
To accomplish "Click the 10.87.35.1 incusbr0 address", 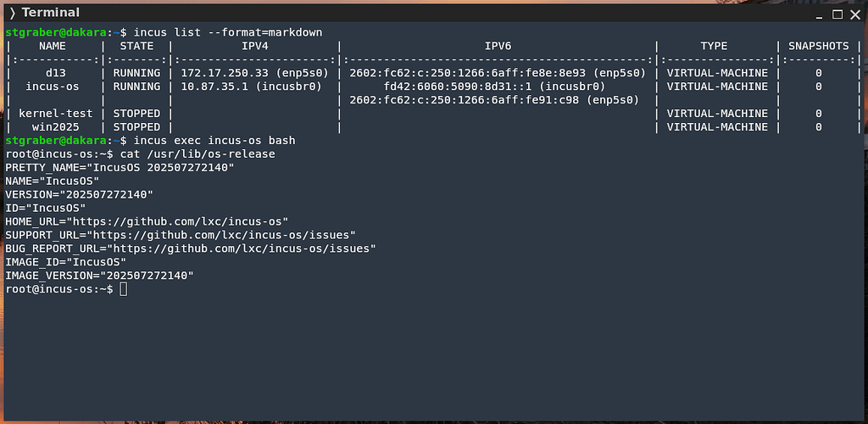I will point(215,86).
